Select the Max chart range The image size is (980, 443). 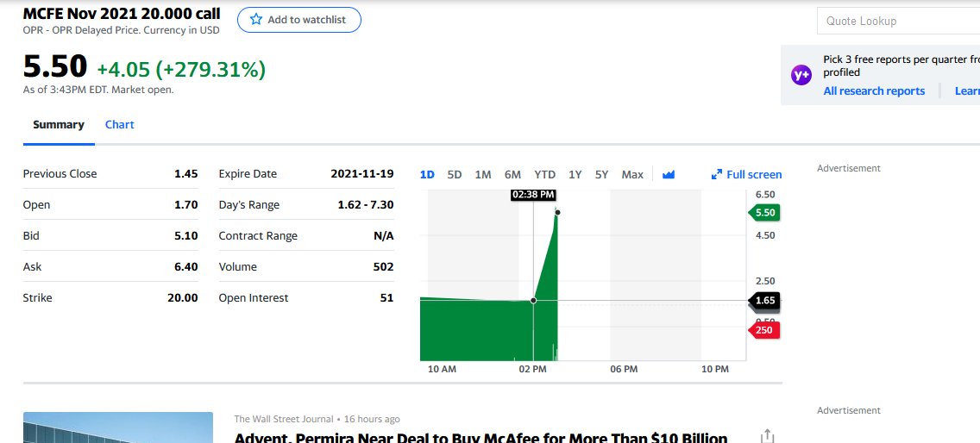632,174
